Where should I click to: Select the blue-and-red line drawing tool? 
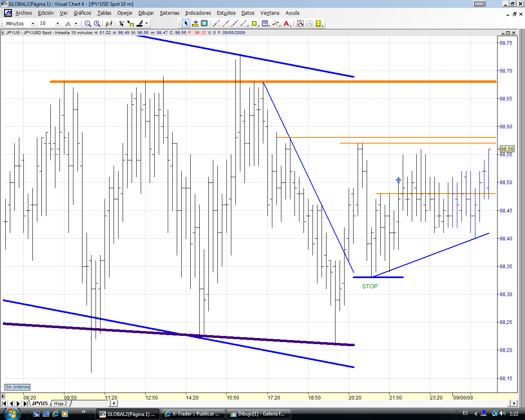point(235,23)
